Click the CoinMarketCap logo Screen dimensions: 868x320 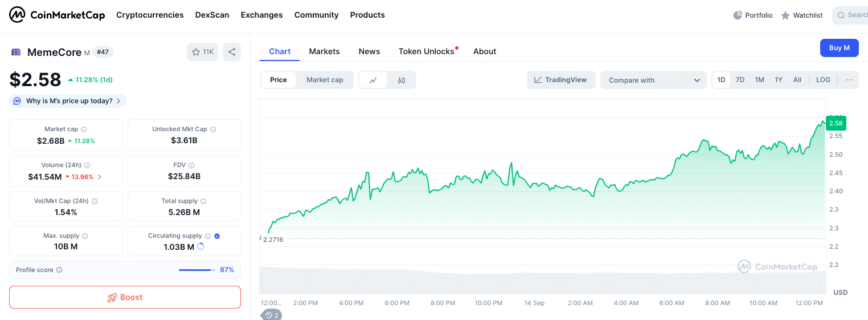pos(57,15)
